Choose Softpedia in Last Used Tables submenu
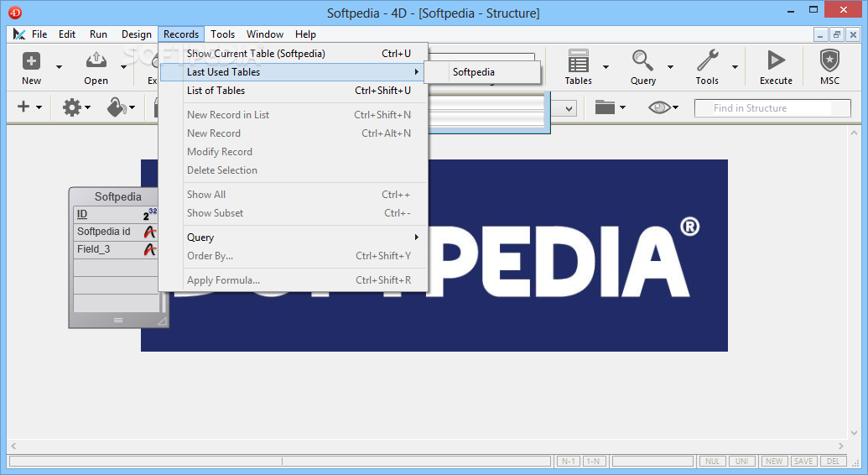Screen dimensions: 868x475 point(483,72)
